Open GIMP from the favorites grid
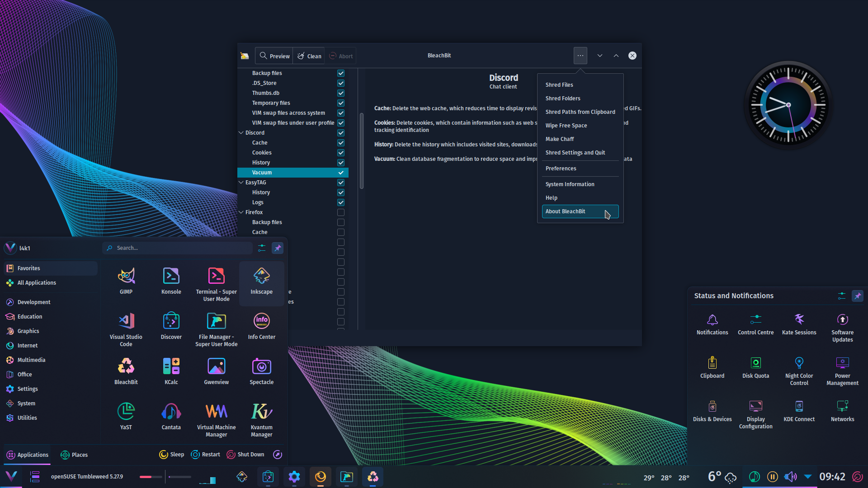 [x=126, y=281]
